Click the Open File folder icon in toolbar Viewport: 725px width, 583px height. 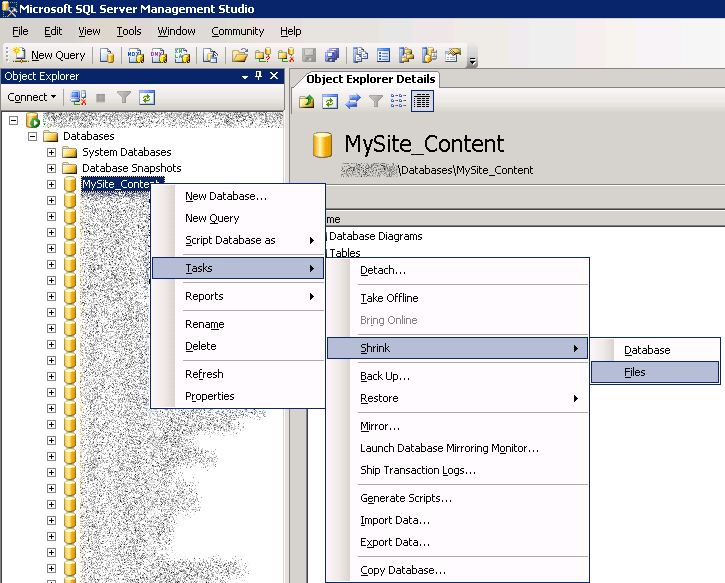pyautogui.click(x=240, y=55)
